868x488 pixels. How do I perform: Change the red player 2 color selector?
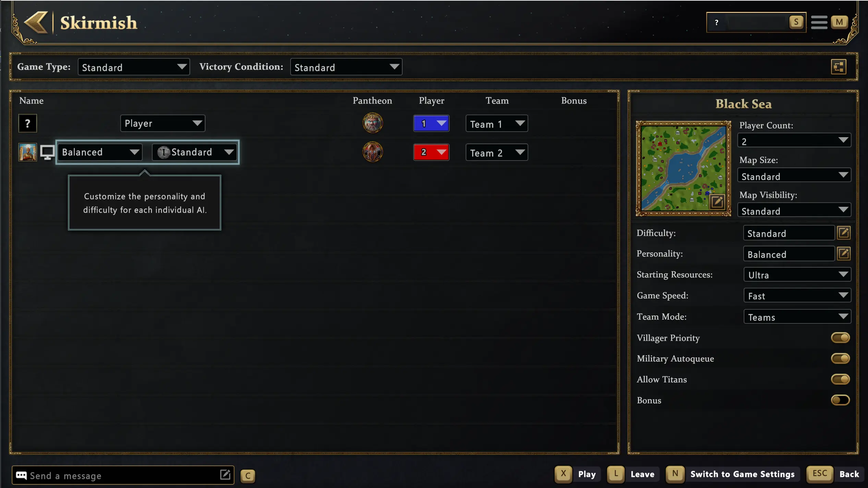point(431,152)
